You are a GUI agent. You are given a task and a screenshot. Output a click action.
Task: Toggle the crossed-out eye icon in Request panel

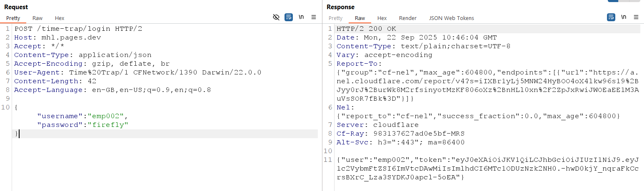(x=276, y=17)
